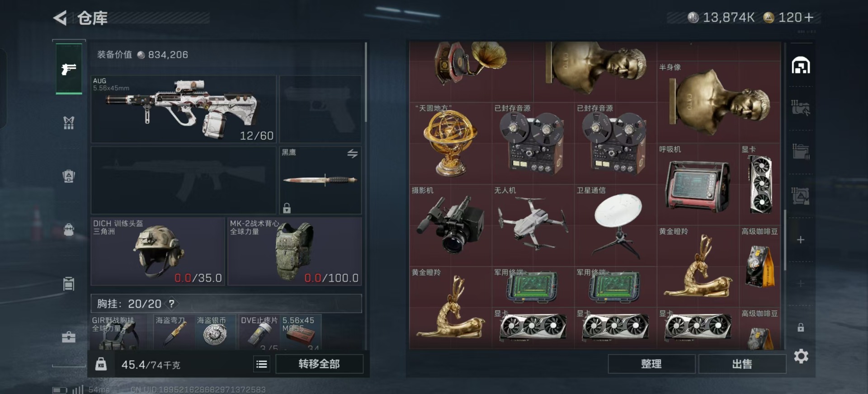Select the AUG rifle weapon slot
The image size is (868, 394).
(x=184, y=109)
